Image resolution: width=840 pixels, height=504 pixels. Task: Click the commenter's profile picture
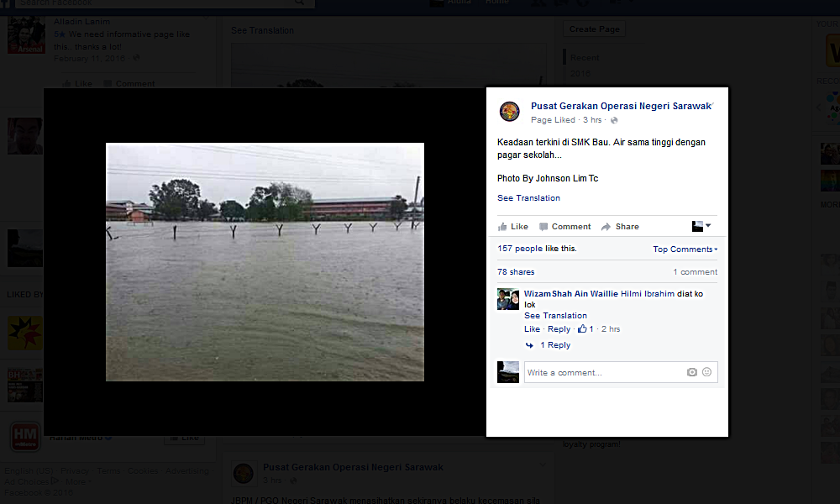click(x=508, y=299)
